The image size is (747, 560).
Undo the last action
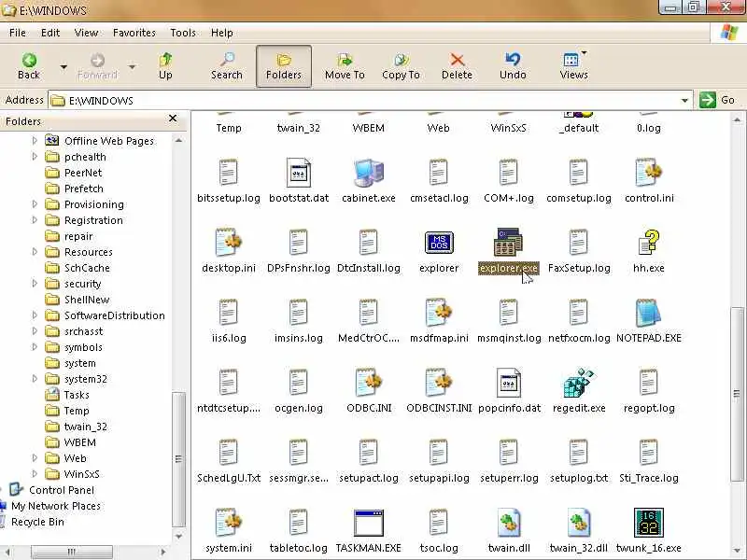point(513,66)
